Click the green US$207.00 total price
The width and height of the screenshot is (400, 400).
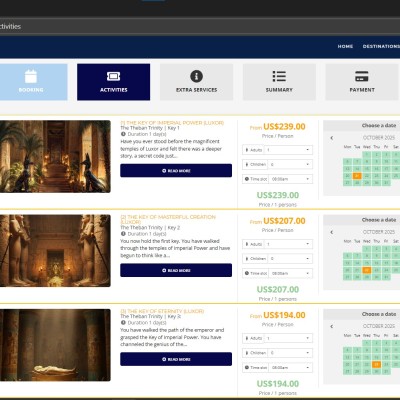coord(278,289)
